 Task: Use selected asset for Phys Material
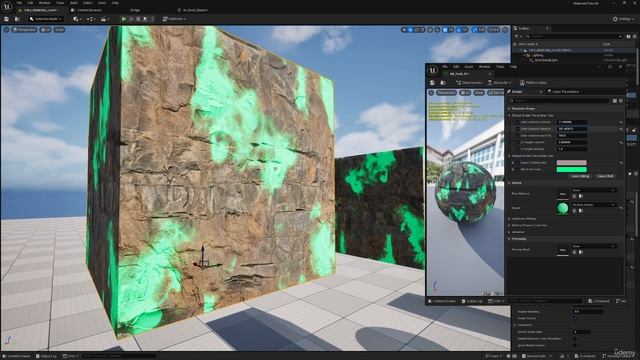coord(574,196)
